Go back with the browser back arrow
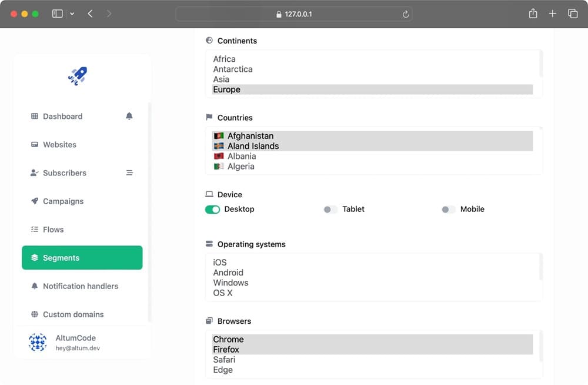 pyautogui.click(x=90, y=14)
